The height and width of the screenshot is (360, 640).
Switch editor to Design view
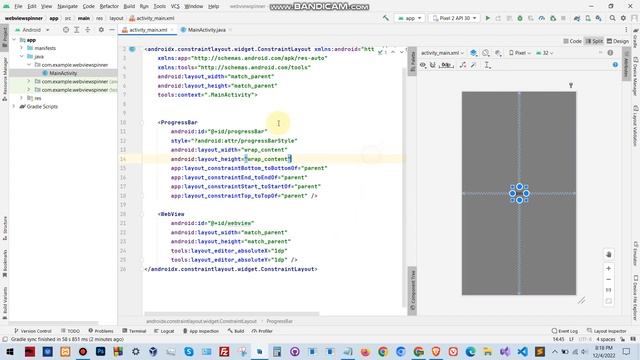[618, 41]
